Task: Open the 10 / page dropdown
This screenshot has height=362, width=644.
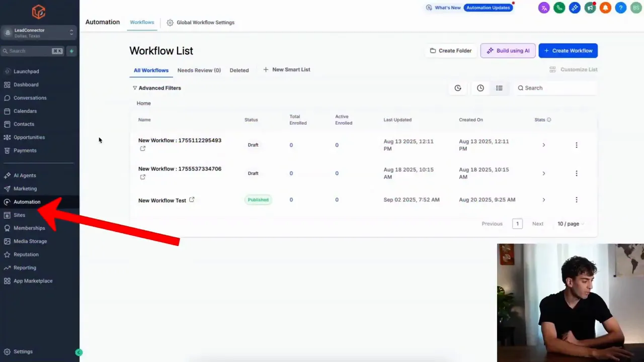Action: click(571, 224)
